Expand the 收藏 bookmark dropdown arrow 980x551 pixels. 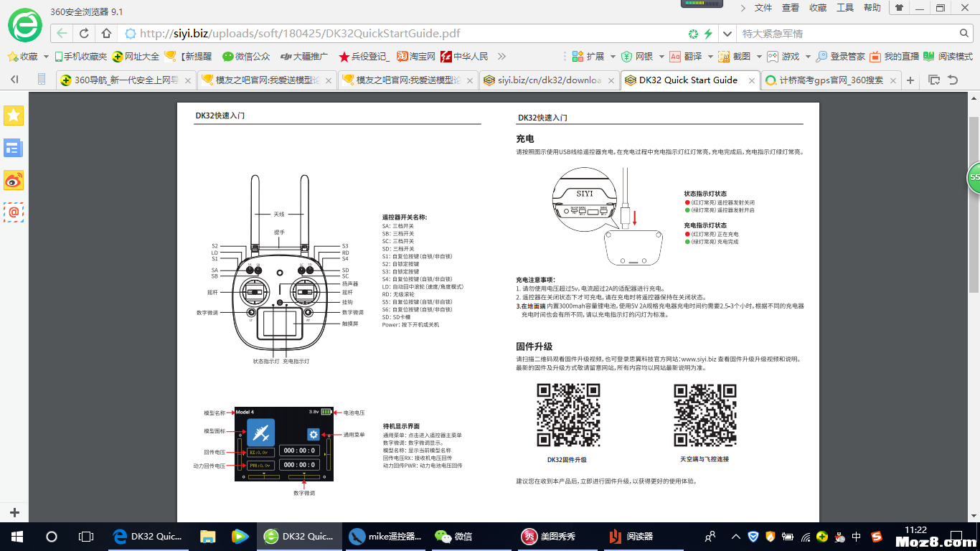click(x=47, y=56)
